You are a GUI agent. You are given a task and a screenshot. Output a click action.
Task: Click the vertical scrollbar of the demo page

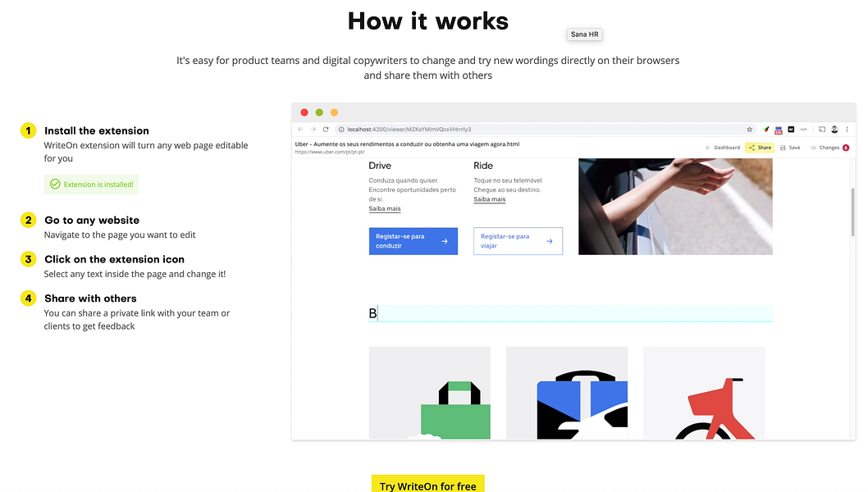852,212
